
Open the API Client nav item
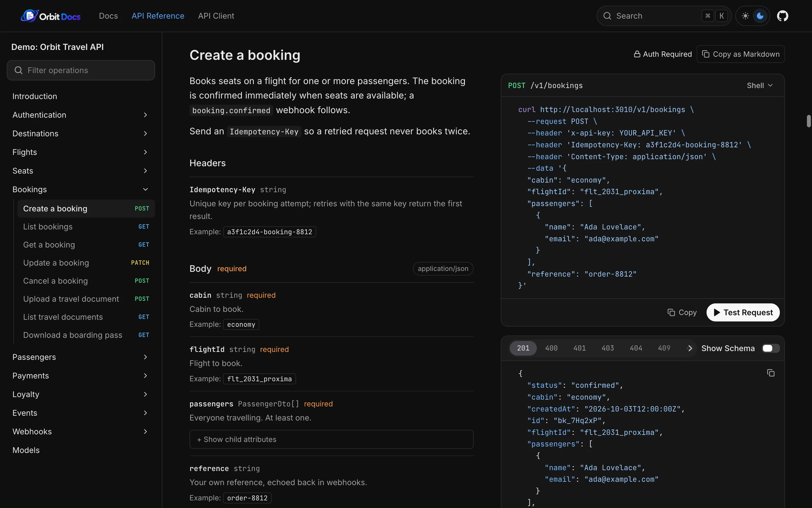(x=216, y=16)
